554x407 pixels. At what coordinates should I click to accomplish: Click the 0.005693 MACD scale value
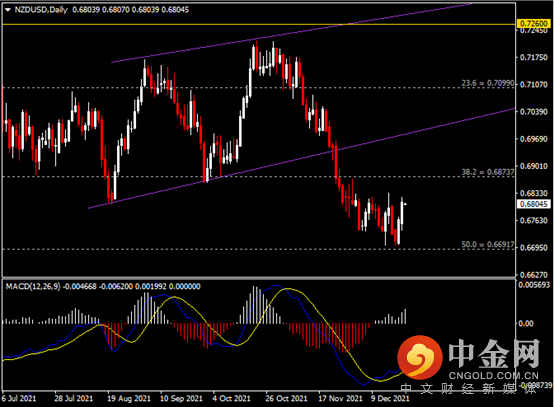click(x=534, y=285)
